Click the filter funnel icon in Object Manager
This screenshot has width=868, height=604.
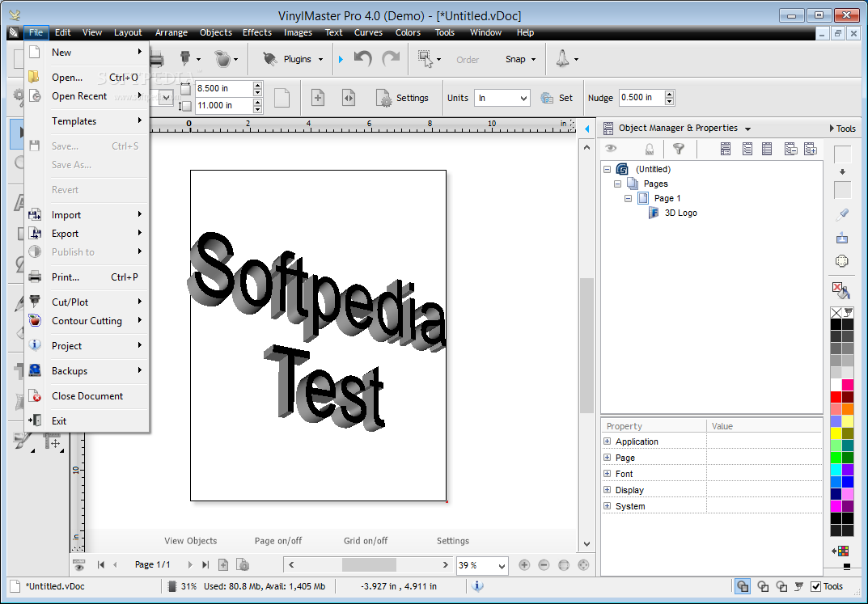tap(678, 148)
